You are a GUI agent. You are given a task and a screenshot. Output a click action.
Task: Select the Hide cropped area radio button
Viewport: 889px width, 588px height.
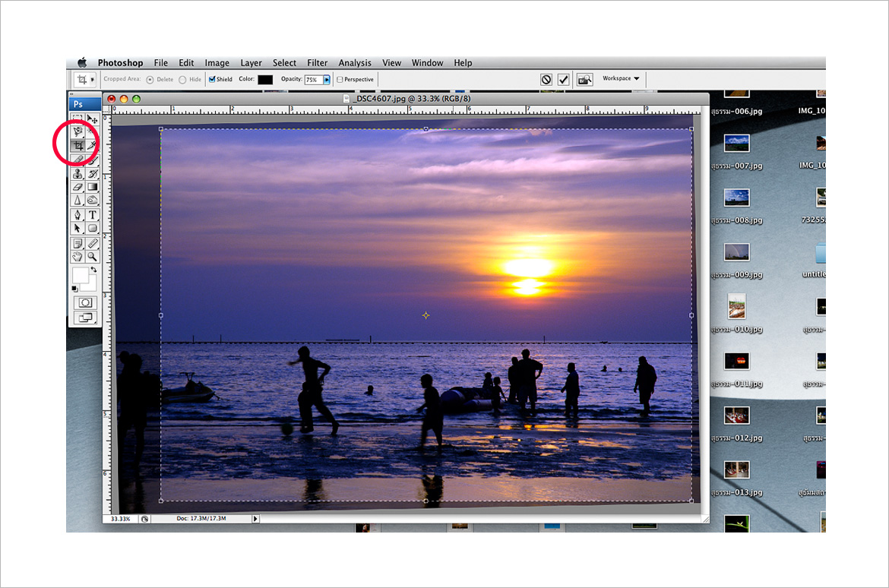(183, 79)
